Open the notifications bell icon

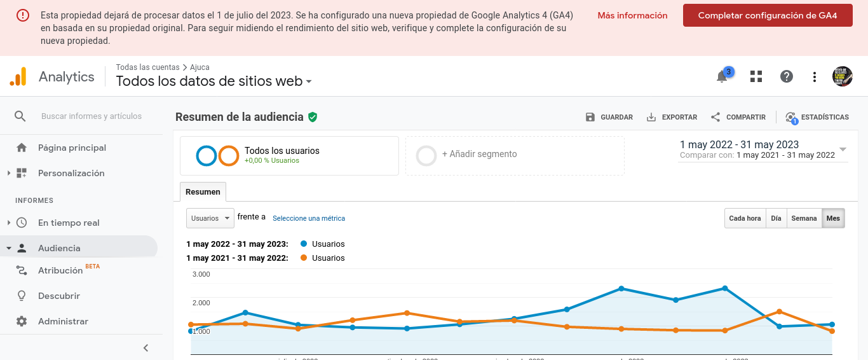pyautogui.click(x=722, y=77)
